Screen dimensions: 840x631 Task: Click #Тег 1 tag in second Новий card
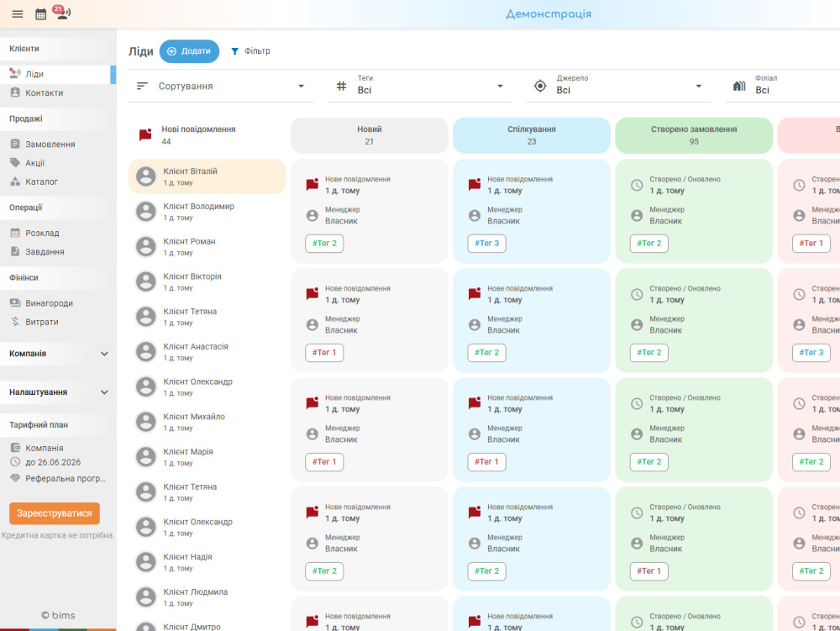pos(324,352)
